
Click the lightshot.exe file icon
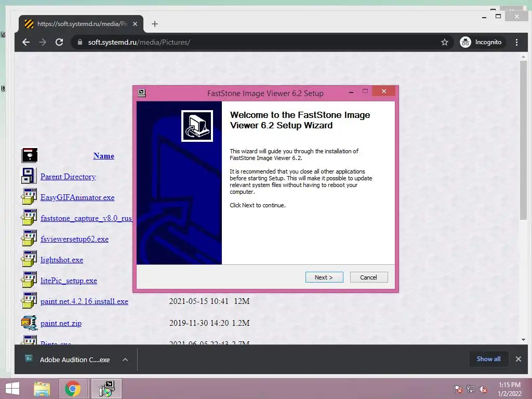29,259
